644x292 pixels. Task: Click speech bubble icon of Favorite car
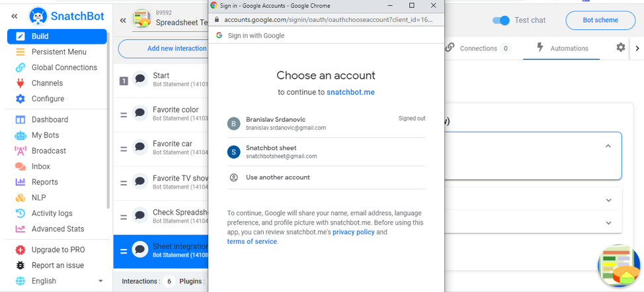coord(140,147)
